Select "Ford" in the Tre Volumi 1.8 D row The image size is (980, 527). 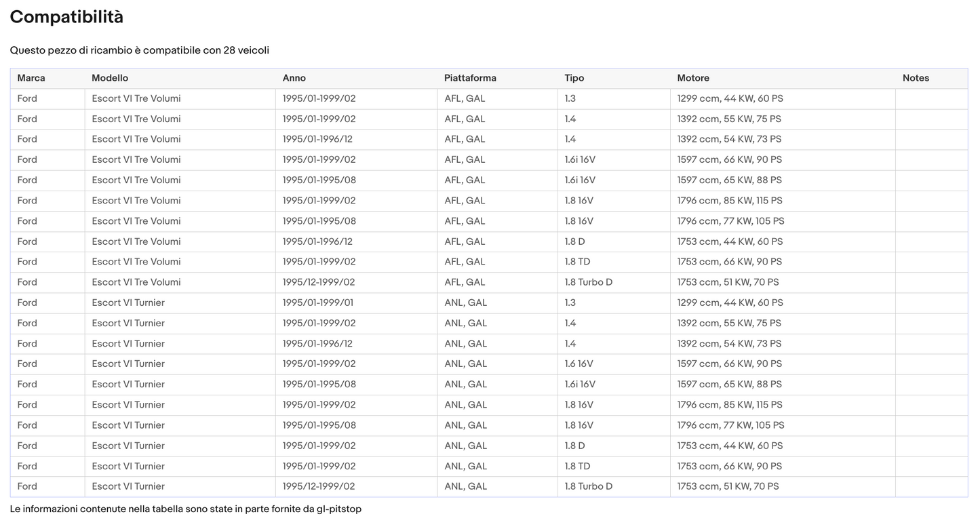click(x=27, y=241)
